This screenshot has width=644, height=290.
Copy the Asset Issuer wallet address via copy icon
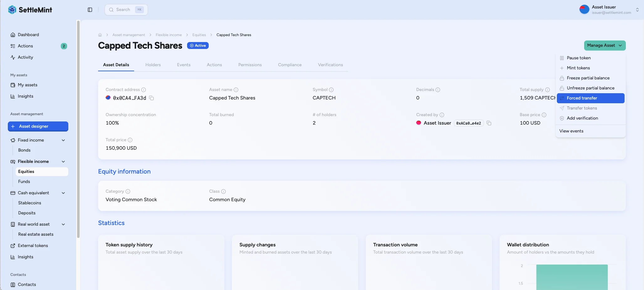[489, 123]
